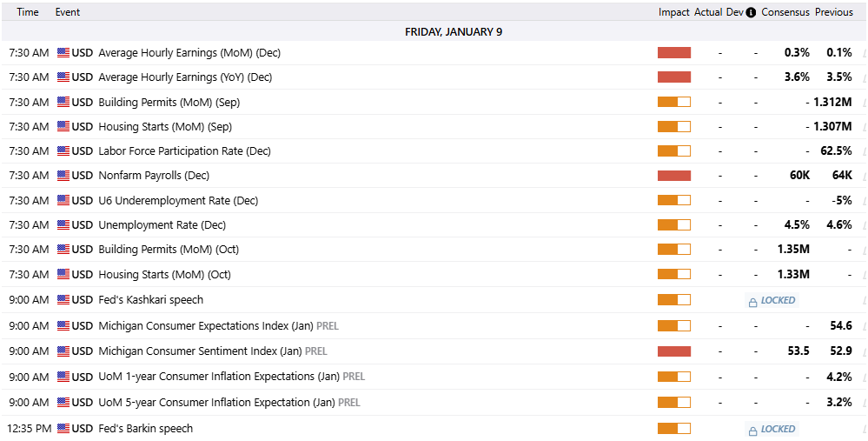Select the Impact column header
The height and width of the screenshot is (441, 868).
coord(673,12)
